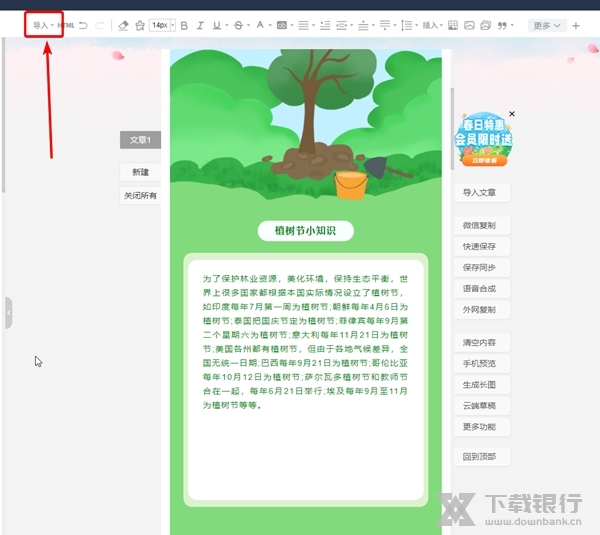
Task: Switch to HTML source view
Action: [66, 25]
